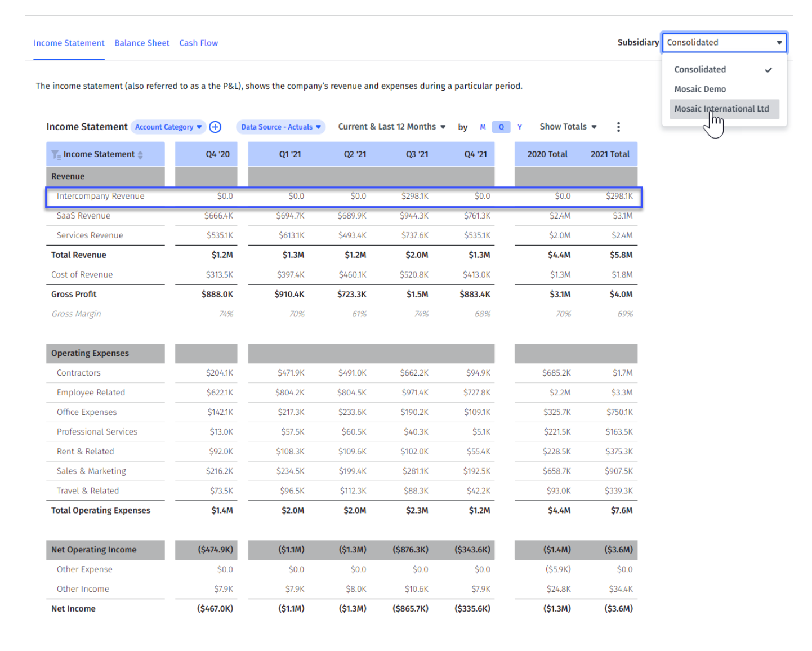Click the filter icon on Income Statement column

coord(56,154)
